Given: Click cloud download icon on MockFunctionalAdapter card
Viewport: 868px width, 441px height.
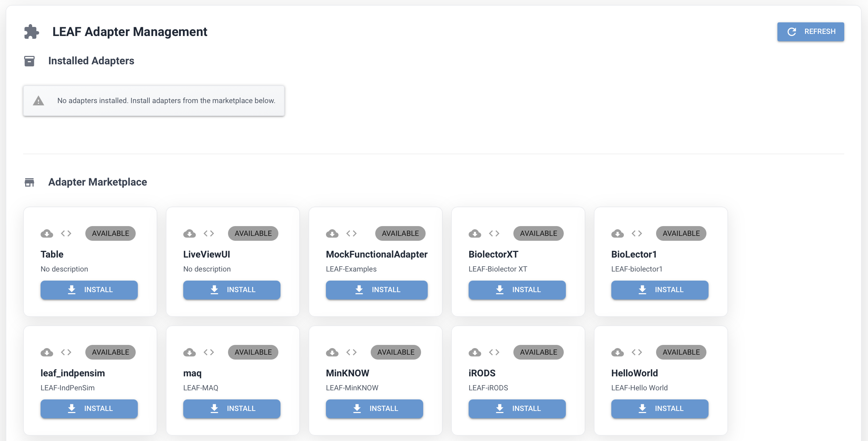Looking at the screenshot, I should [332, 233].
